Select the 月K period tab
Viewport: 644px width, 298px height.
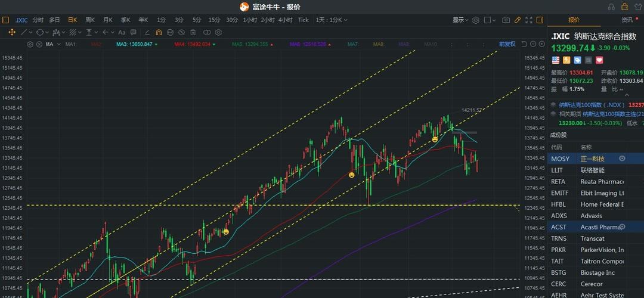click(x=107, y=20)
